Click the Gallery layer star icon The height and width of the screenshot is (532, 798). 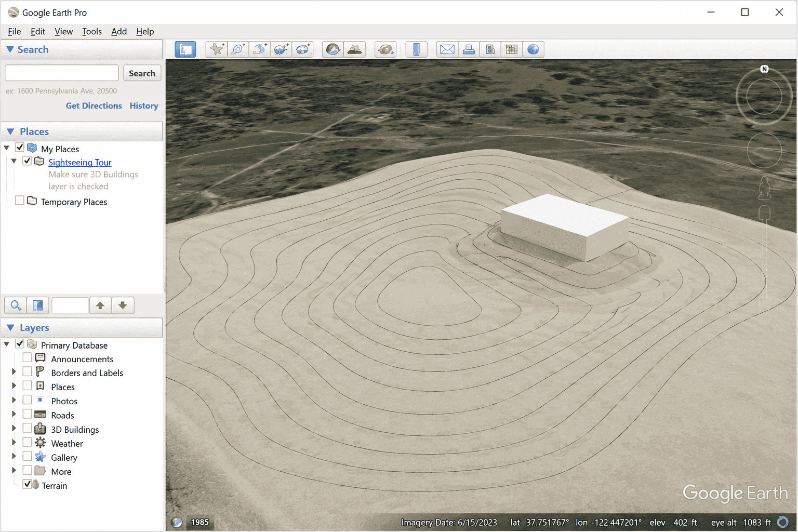[40, 457]
